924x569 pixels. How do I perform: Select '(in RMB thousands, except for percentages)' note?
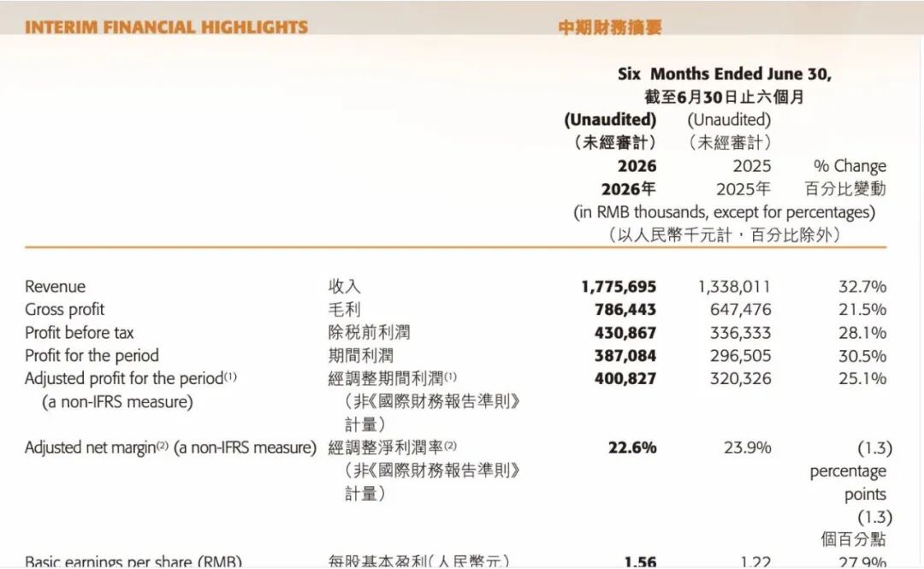coord(725,211)
